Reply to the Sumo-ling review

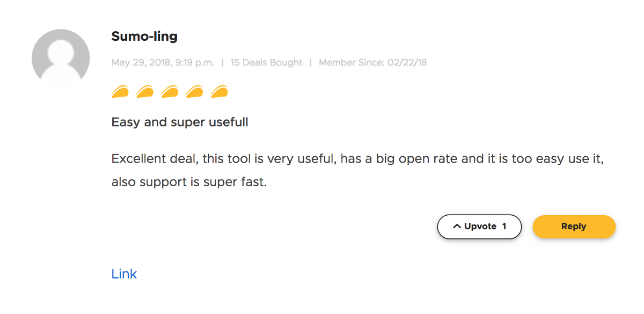(x=574, y=227)
